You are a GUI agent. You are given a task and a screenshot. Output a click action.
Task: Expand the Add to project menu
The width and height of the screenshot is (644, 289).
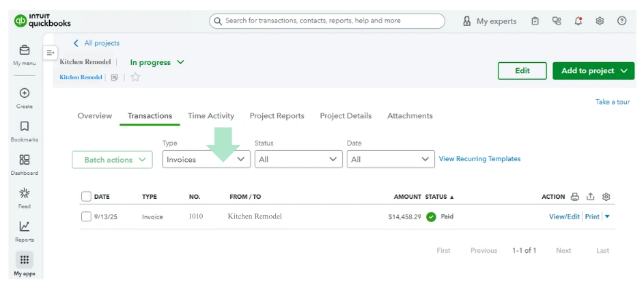(593, 70)
